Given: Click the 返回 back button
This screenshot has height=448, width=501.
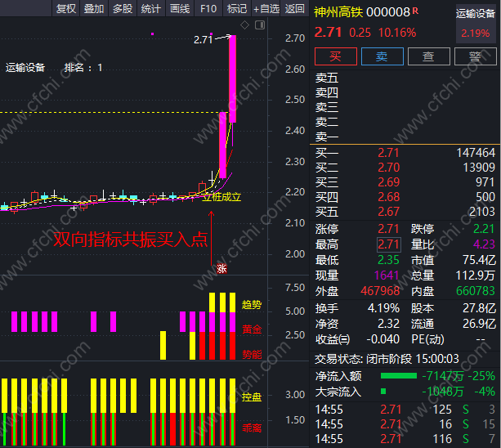Looking at the screenshot, I should (x=294, y=8).
